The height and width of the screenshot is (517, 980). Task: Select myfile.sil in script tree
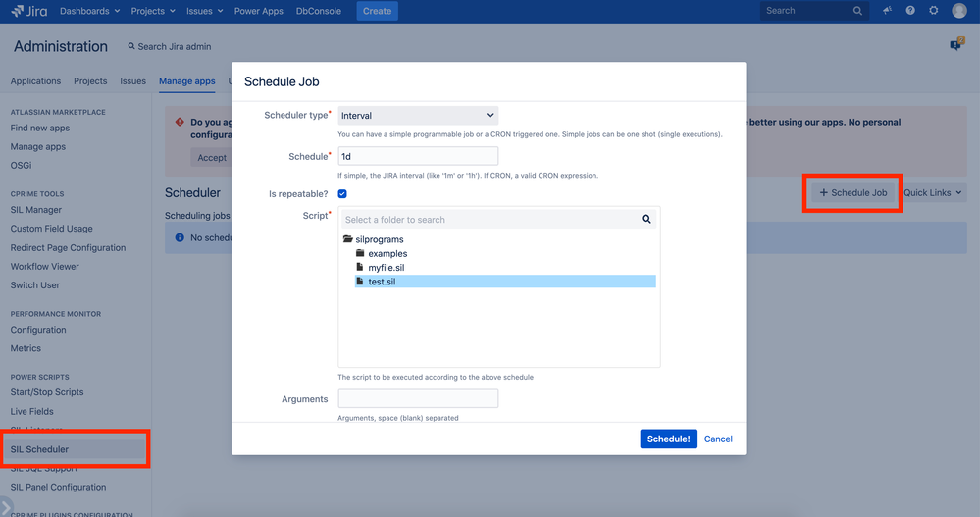click(387, 267)
